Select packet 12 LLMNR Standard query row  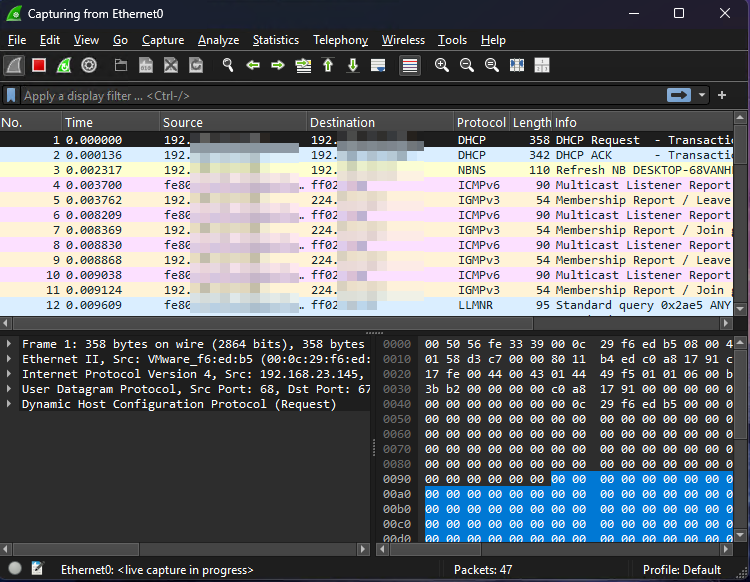[x=366, y=305]
